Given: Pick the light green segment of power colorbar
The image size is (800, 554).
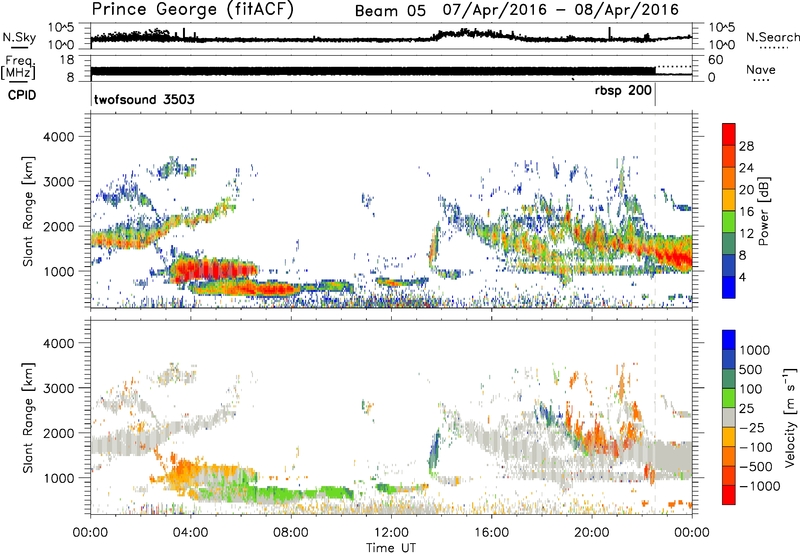Looking at the screenshot, I should [729, 222].
